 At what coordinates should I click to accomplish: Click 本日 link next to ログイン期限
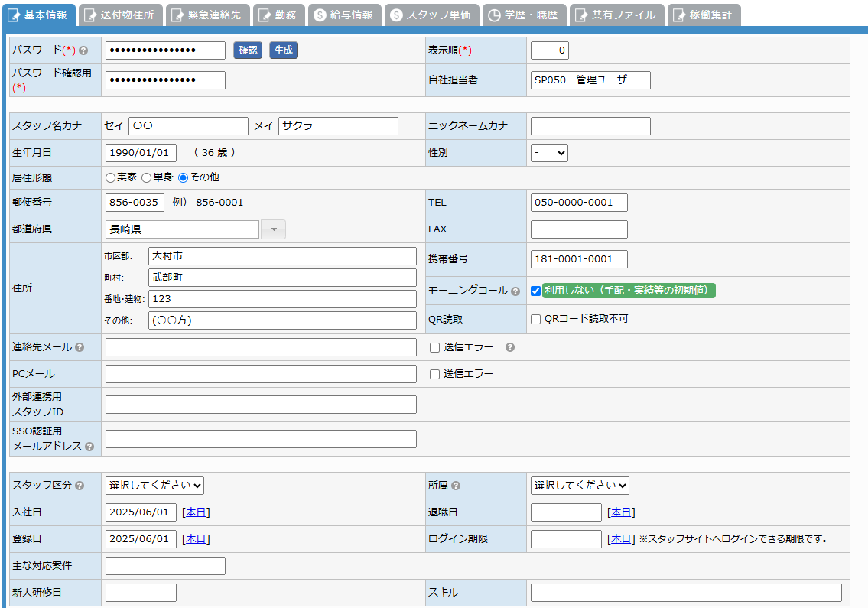621,538
